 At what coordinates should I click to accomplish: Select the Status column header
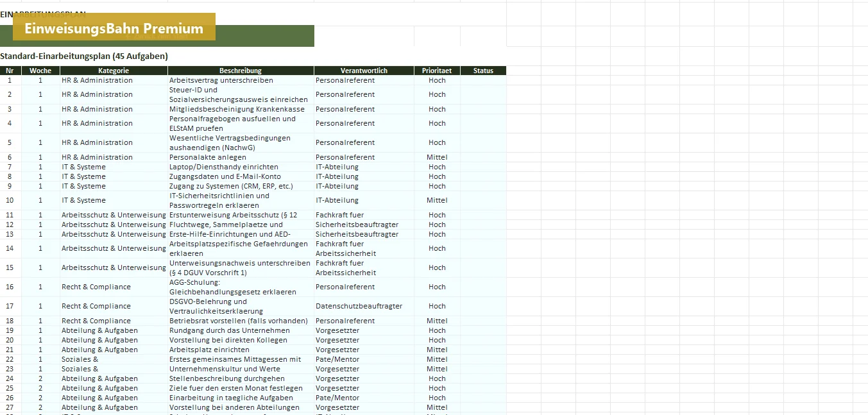pos(483,71)
